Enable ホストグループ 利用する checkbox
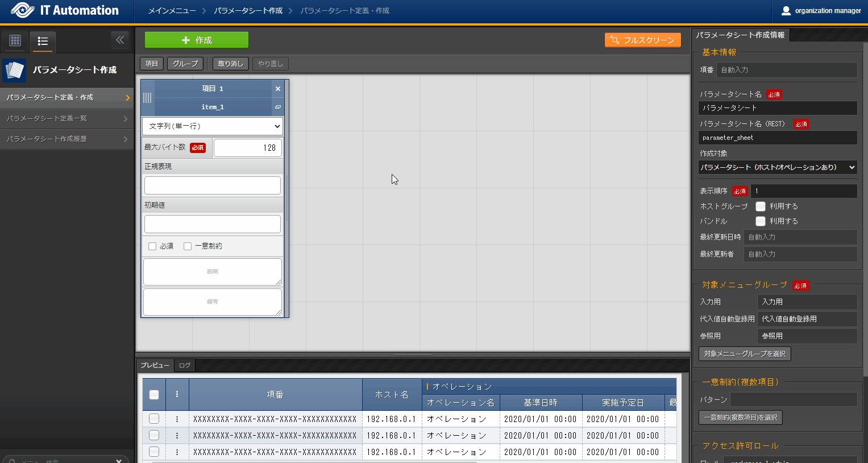The image size is (868, 463). point(760,206)
